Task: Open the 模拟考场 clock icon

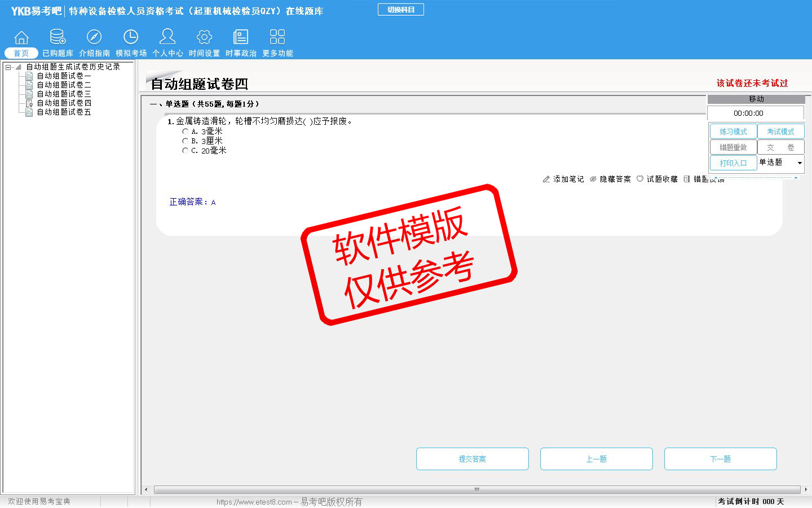Action: point(131,38)
